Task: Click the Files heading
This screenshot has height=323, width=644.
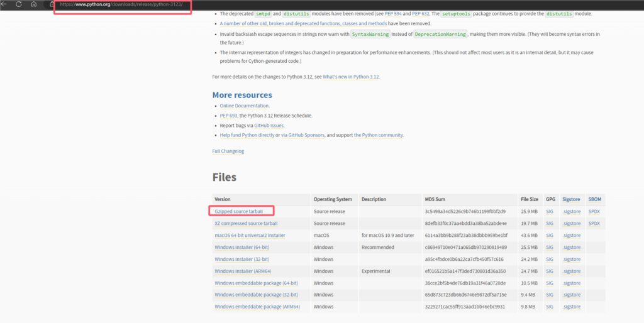Action: pos(225,177)
